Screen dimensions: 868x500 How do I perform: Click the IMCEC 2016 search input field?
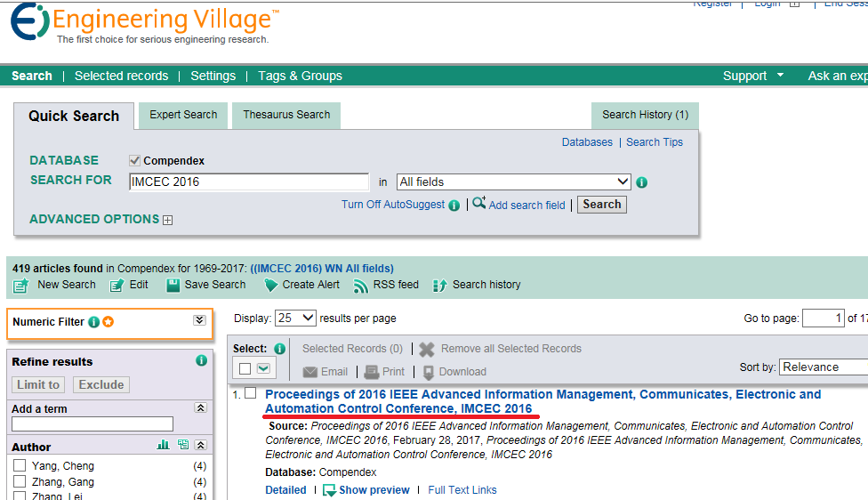(x=248, y=181)
